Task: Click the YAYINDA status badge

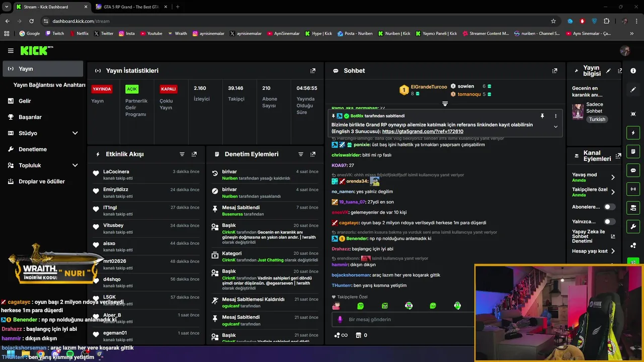Action: click(x=102, y=89)
